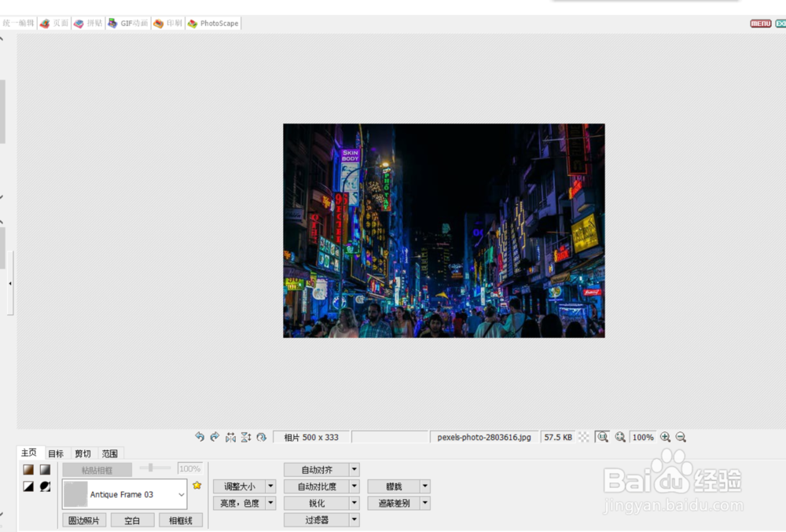Click the 过滤器 filter button
The image size is (786, 532).
pyautogui.click(x=317, y=519)
